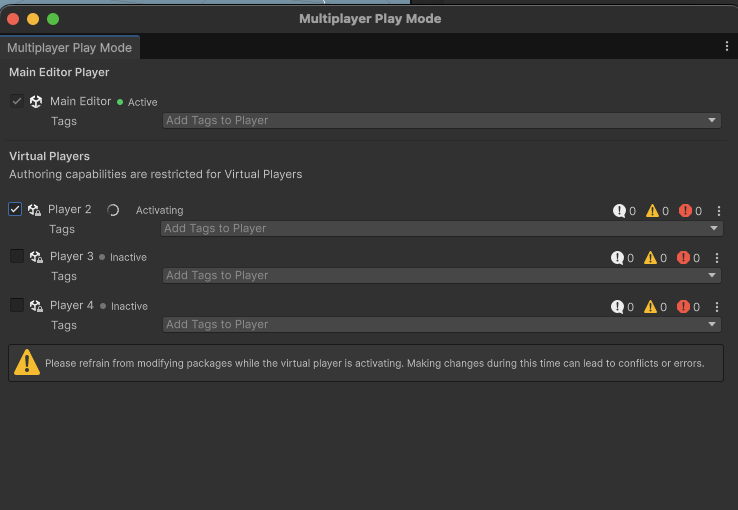The height and width of the screenshot is (510, 738).
Task: Click the Player 4 name label
Action: [72, 305]
